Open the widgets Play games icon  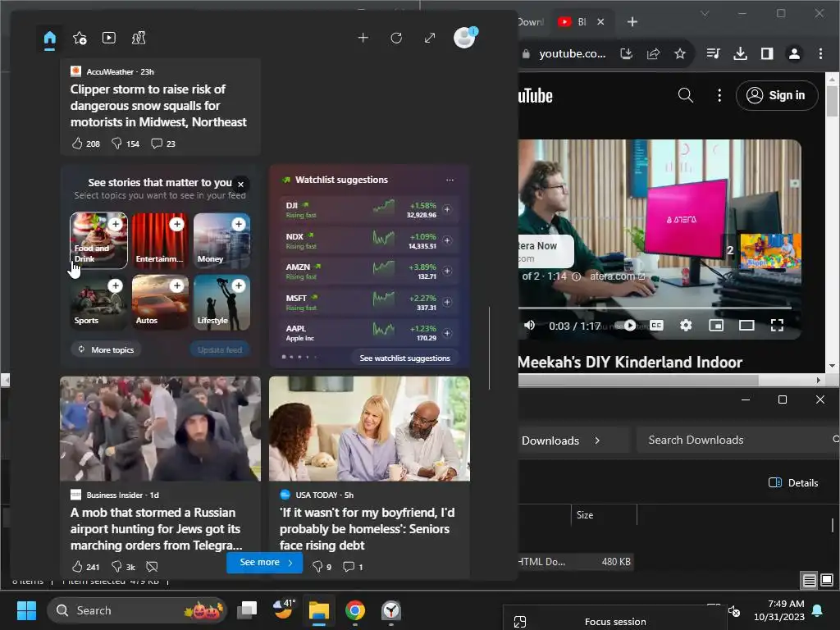[139, 38]
